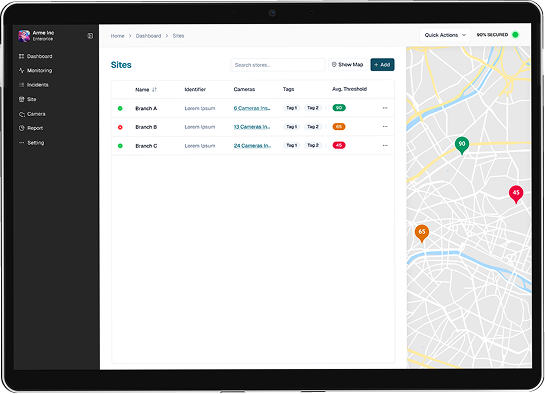
Task: Open the 13 Cameras link
Action: point(252,127)
